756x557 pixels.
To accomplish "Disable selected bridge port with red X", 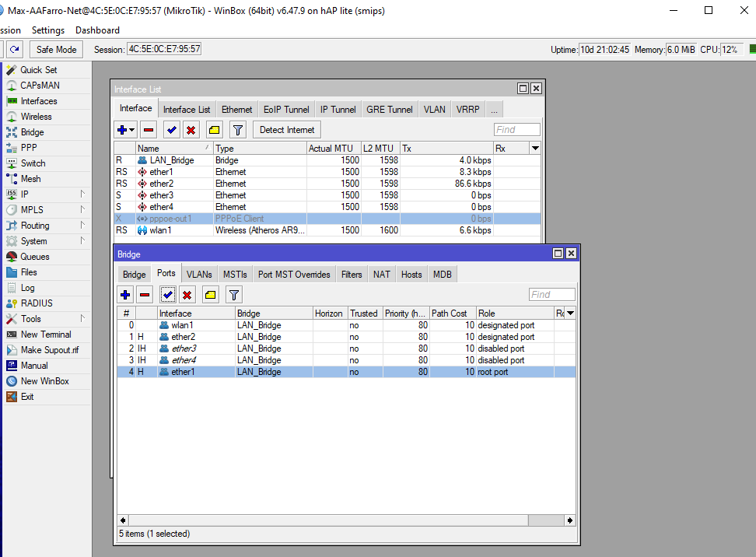I will 187,295.
